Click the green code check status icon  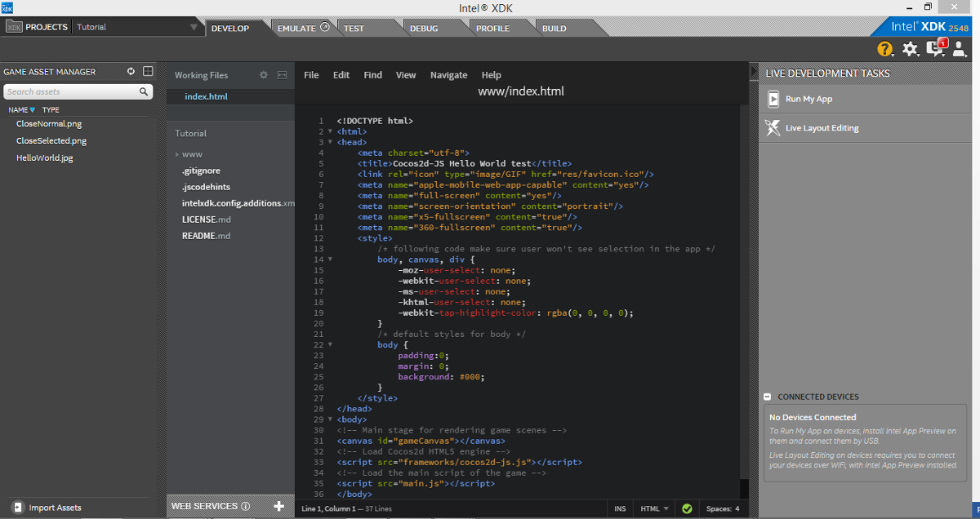687,508
